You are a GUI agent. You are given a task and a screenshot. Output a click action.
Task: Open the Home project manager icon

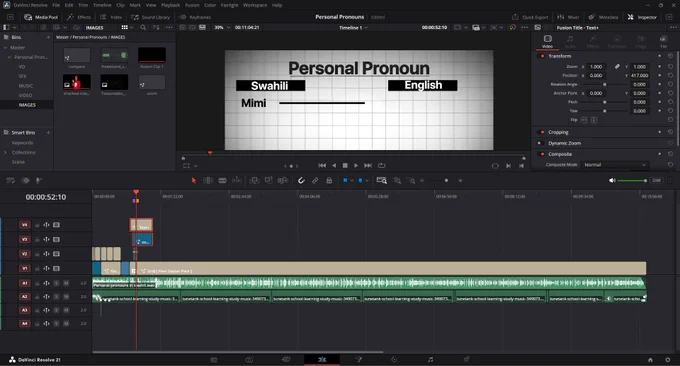(x=650, y=360)
